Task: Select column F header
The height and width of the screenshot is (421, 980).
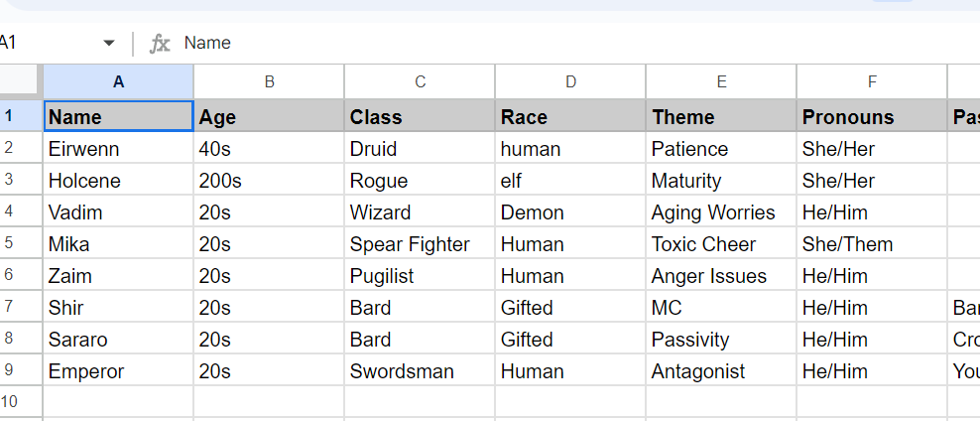Action: click(x=871, y=81)
